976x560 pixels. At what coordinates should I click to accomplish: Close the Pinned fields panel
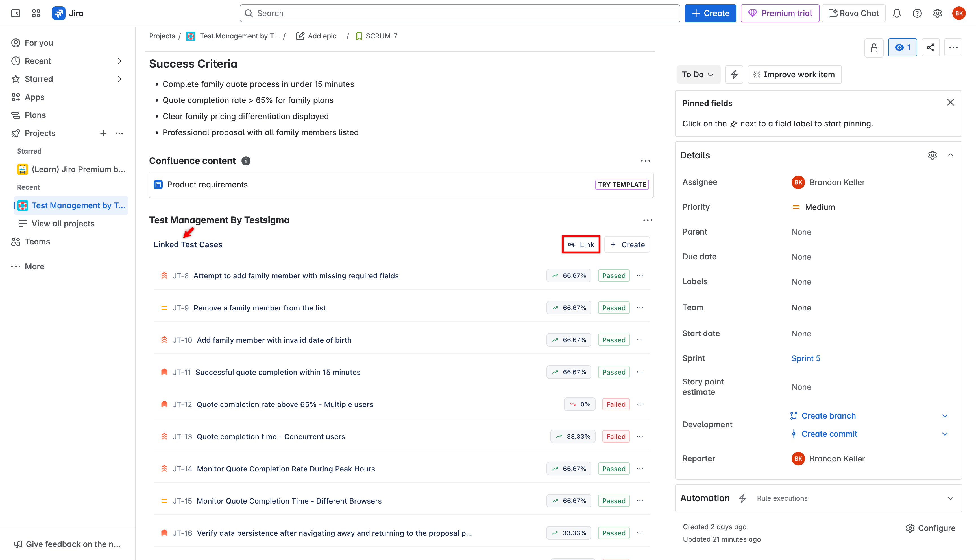[950, 102]
